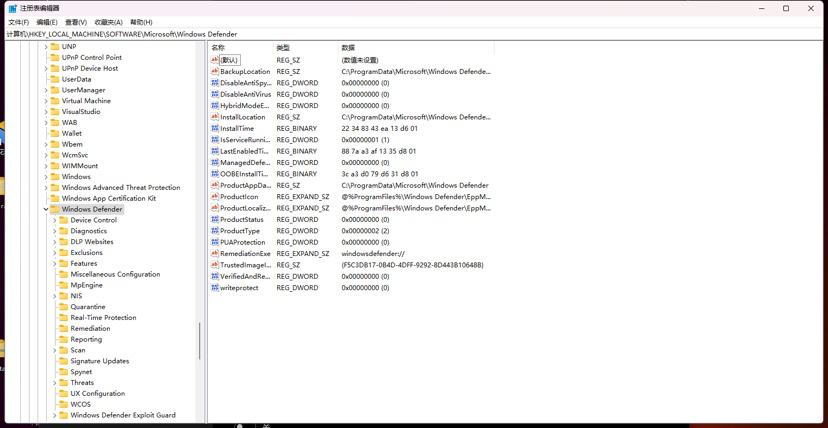Select the Windows App Certification Kit key

point(109,198)
